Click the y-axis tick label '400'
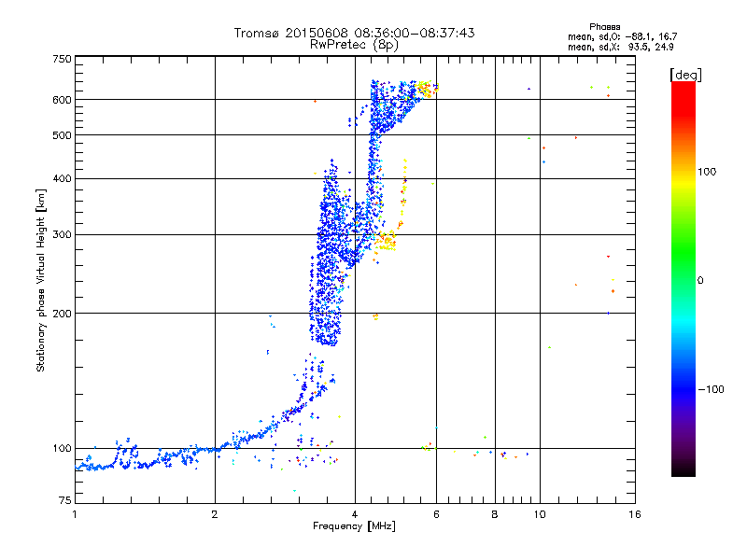This screenshot has height=560, width=747. point(62,179)
